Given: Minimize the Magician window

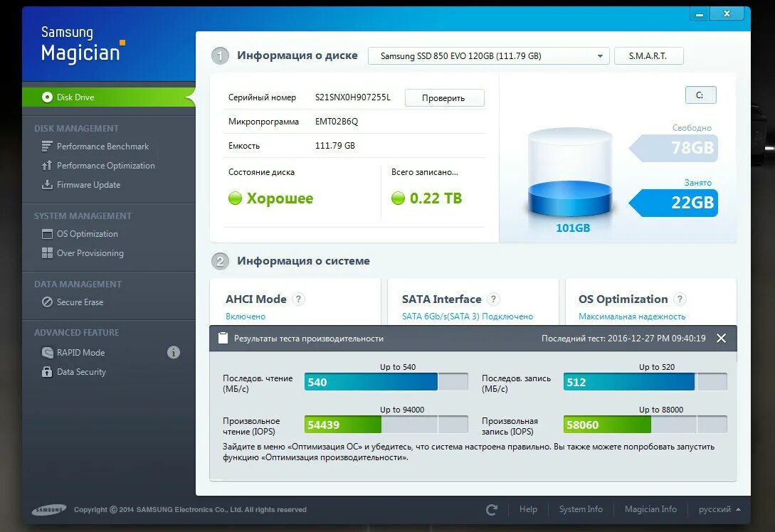Looking at the screenshot, I should point(700,14).
